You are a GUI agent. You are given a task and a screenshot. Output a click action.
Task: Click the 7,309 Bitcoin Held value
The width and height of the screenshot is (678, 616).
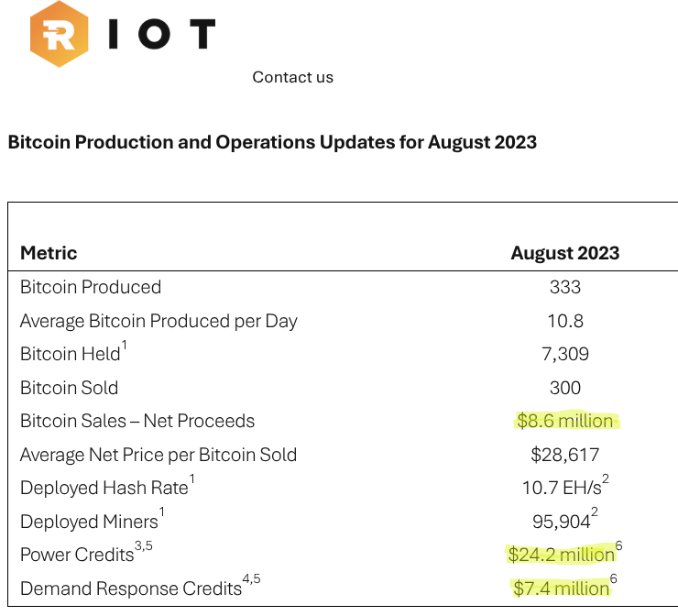click(x=565, y=354)
